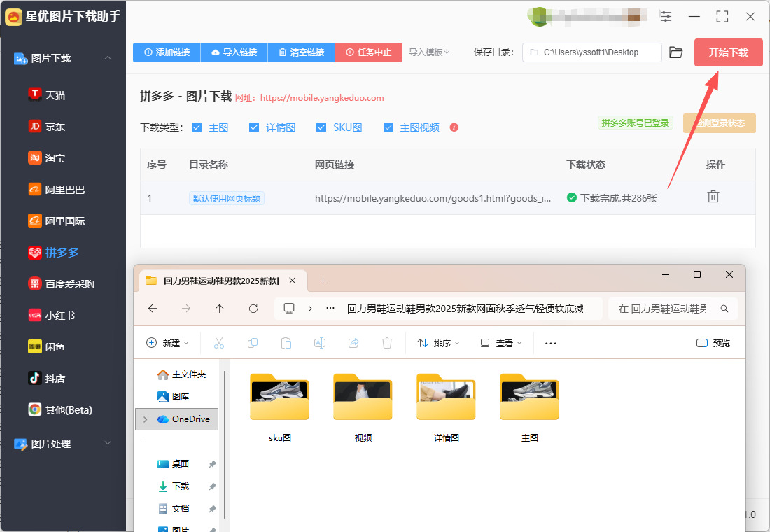This screenshot has width=770, height=532.
Task: Open the see more (…) Explorer menu
Action: [x=551, y=344]
